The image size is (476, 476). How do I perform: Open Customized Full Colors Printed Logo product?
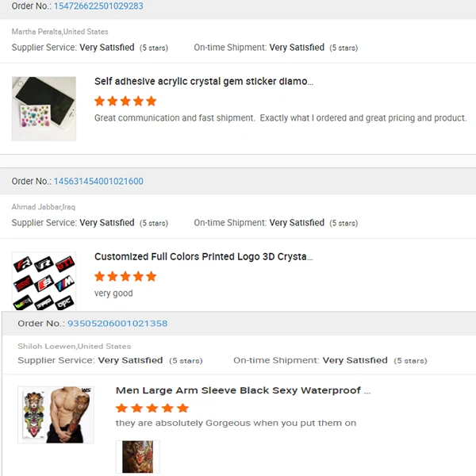click(x=204, y=257)
